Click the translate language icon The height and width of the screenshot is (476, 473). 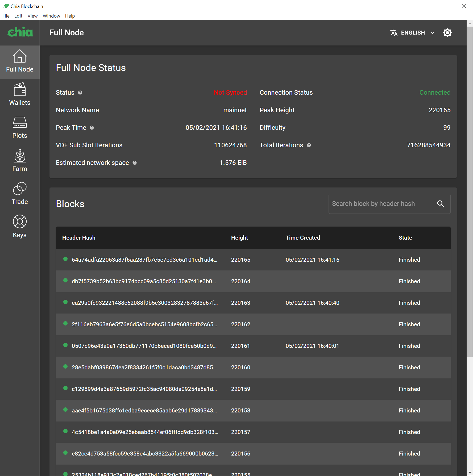pos(394,33)
